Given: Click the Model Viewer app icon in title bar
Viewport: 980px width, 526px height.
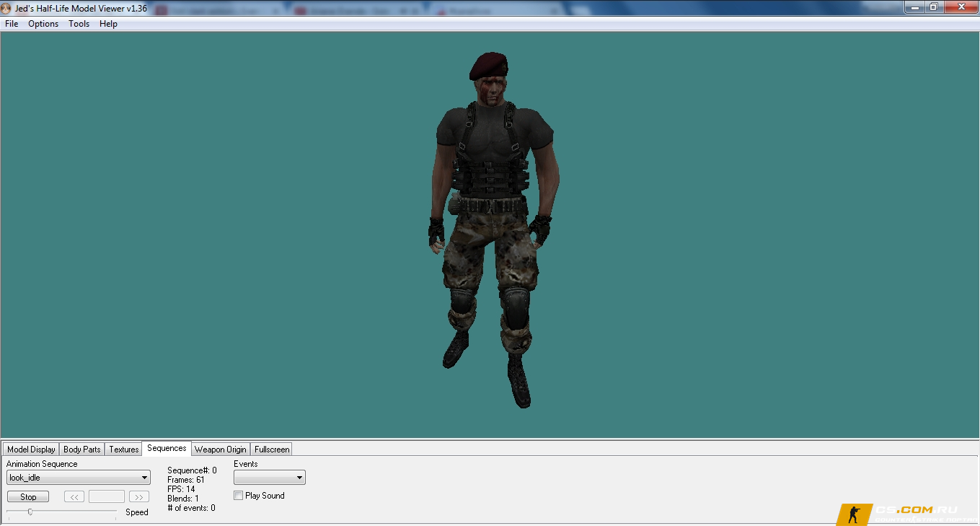Looking at the screenshot, I should [6, 8].
